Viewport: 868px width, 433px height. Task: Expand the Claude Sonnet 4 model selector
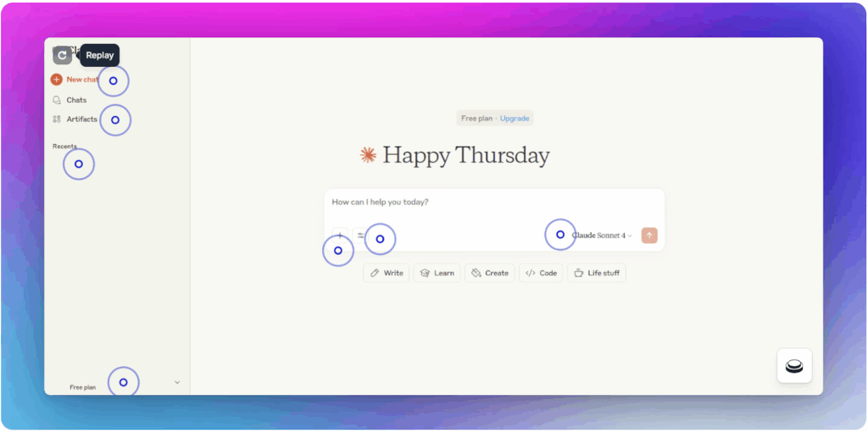602,236
